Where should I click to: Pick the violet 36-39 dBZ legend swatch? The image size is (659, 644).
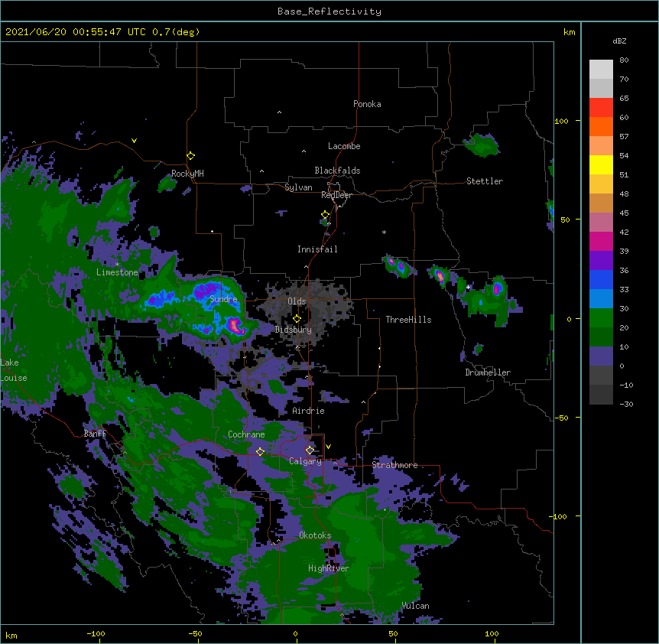pos(601,261)
